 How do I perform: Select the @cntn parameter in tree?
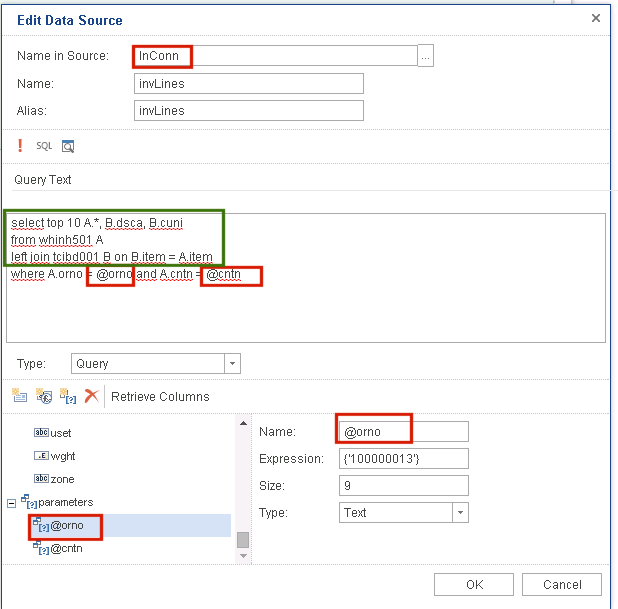(x=67, y=547)
